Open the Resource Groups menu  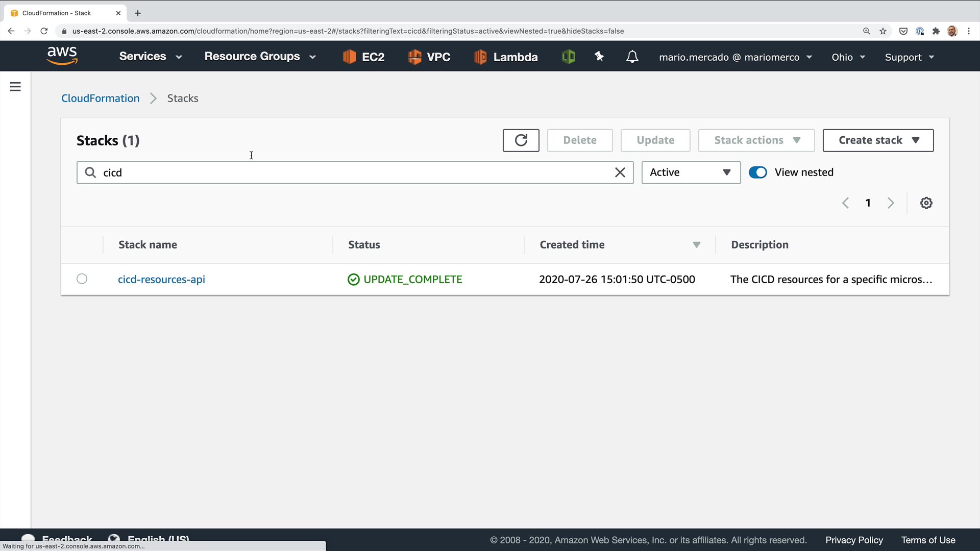[x=260, y=57]
